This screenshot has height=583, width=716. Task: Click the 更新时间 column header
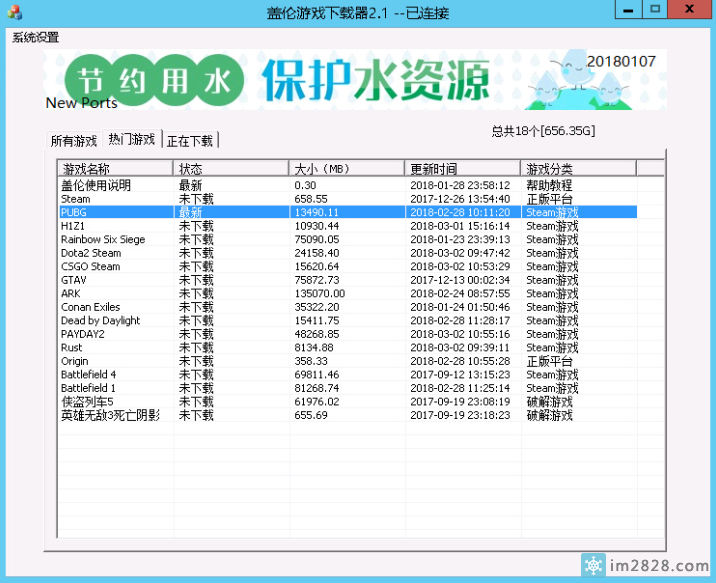462,168
